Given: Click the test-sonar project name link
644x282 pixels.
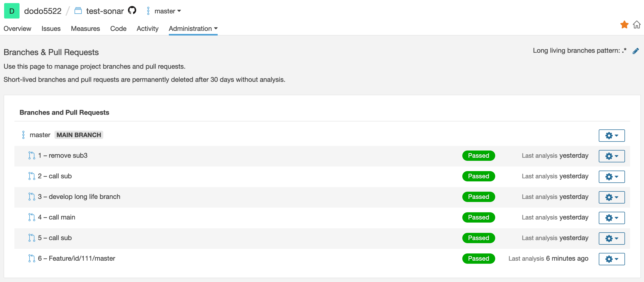Looking at the screenshot, I should pos(105,11).
